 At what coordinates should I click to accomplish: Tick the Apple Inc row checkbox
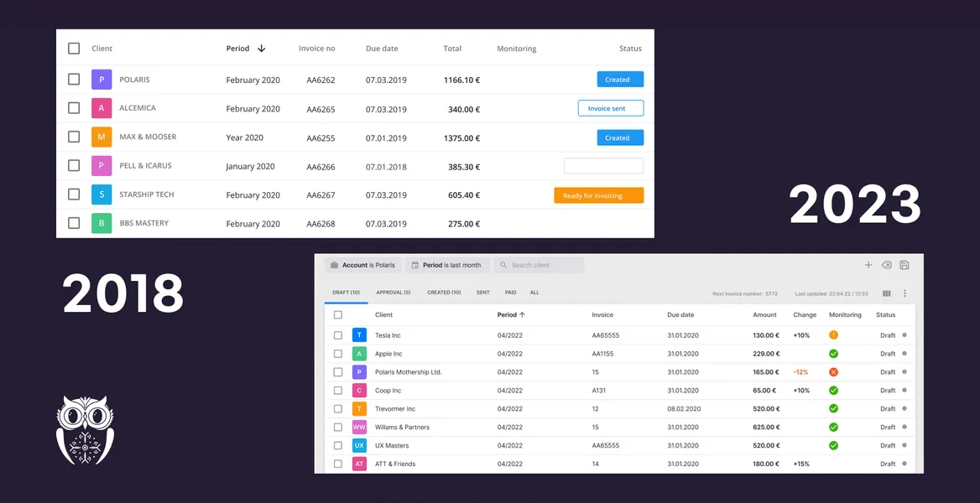[338, 354]
